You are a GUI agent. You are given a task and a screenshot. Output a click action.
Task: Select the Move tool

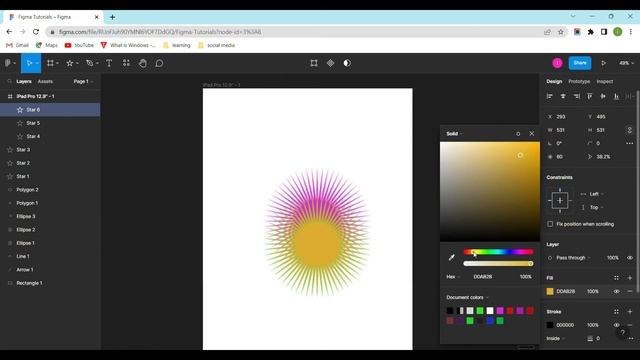click(x=29, y=63)
